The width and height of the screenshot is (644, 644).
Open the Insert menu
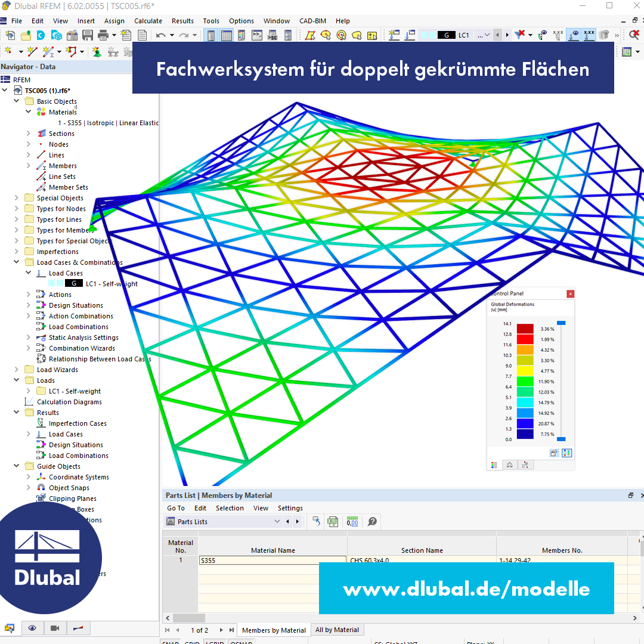[x=86, y=21]
